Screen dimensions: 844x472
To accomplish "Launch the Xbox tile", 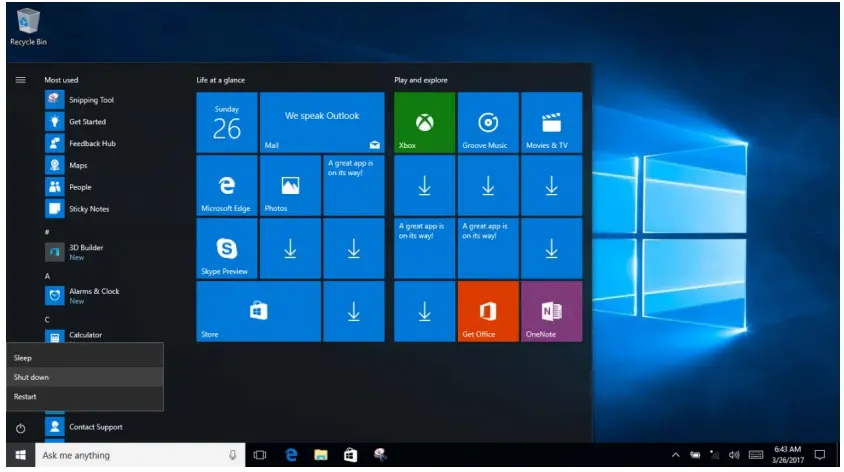I will click(424, 122).
